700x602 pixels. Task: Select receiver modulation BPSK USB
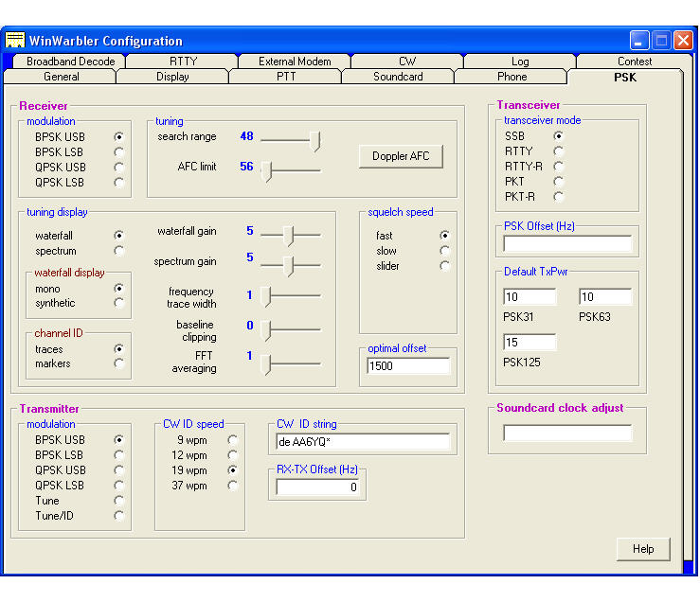(x=118, y=136)
